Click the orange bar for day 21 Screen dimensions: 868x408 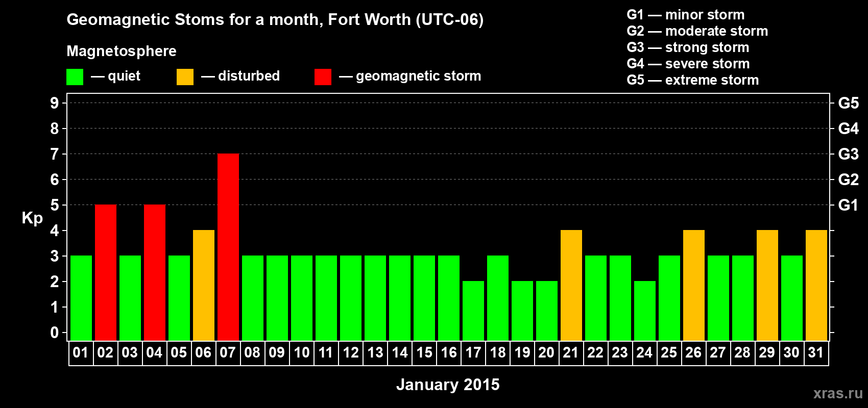571,285
